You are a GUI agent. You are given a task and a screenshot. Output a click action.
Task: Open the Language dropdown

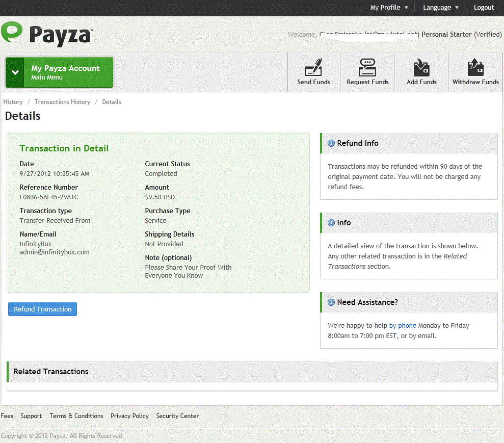point(440,8)
